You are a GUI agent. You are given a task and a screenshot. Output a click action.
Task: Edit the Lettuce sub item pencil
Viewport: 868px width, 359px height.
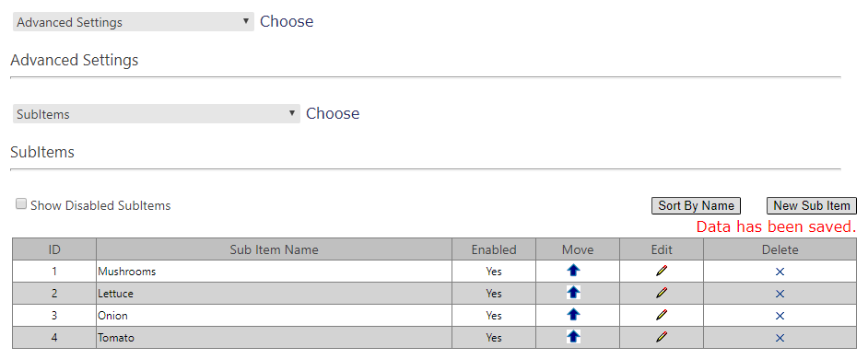(661, 293)
